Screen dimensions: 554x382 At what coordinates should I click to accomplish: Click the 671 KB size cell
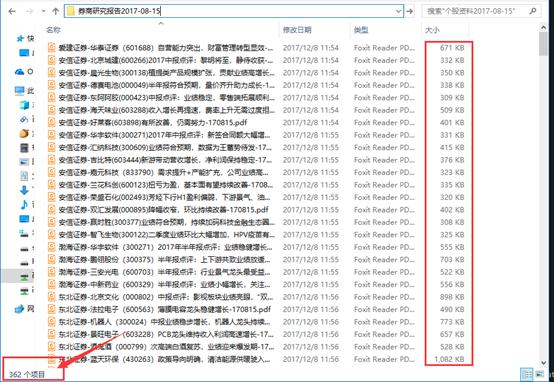point(452,47)
